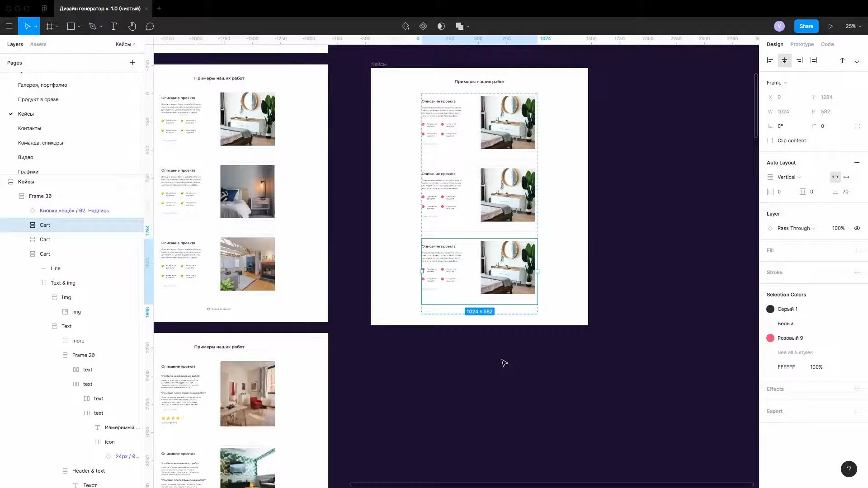The image size is (868, 488).
Task: Click the FFFFFF white color value
Action: [786, 367]
